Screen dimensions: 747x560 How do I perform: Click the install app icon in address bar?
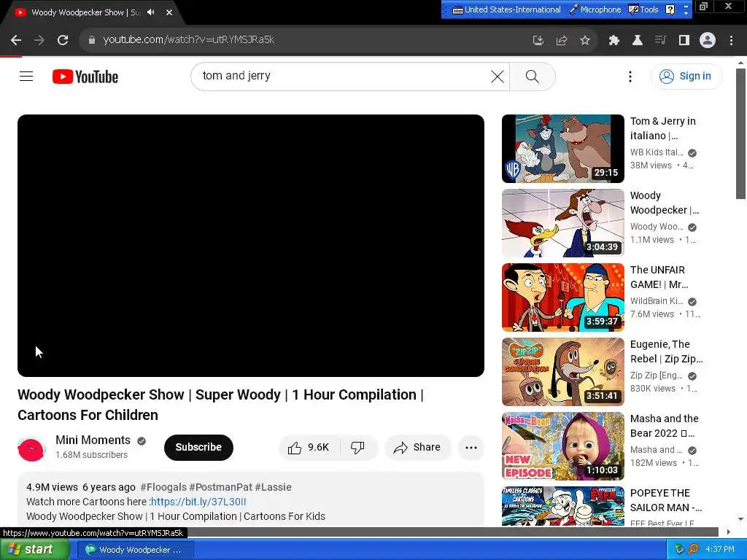[x=538, y=41]
